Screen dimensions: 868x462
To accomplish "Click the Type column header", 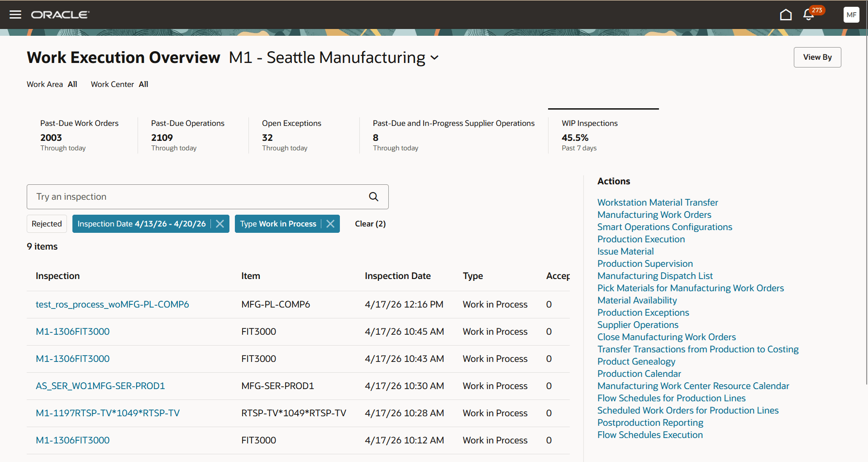I will (x=472, y=276).
